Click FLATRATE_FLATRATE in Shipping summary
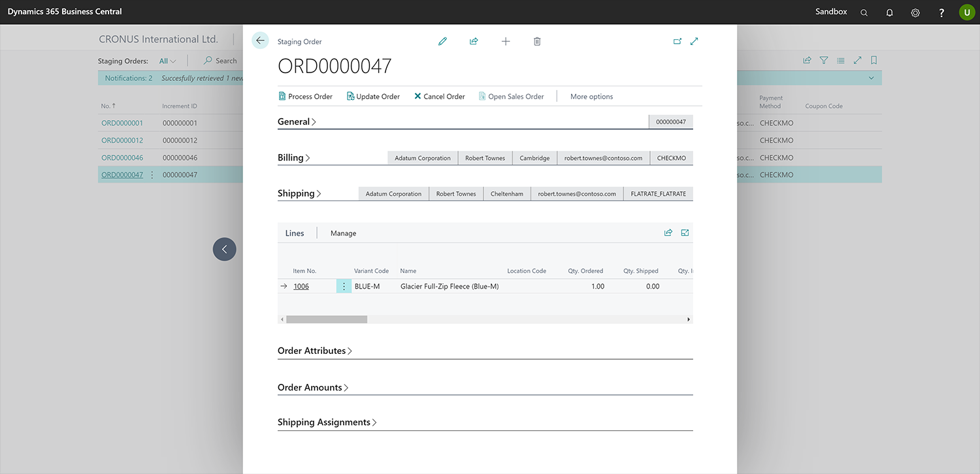 [x=659, y=194]
